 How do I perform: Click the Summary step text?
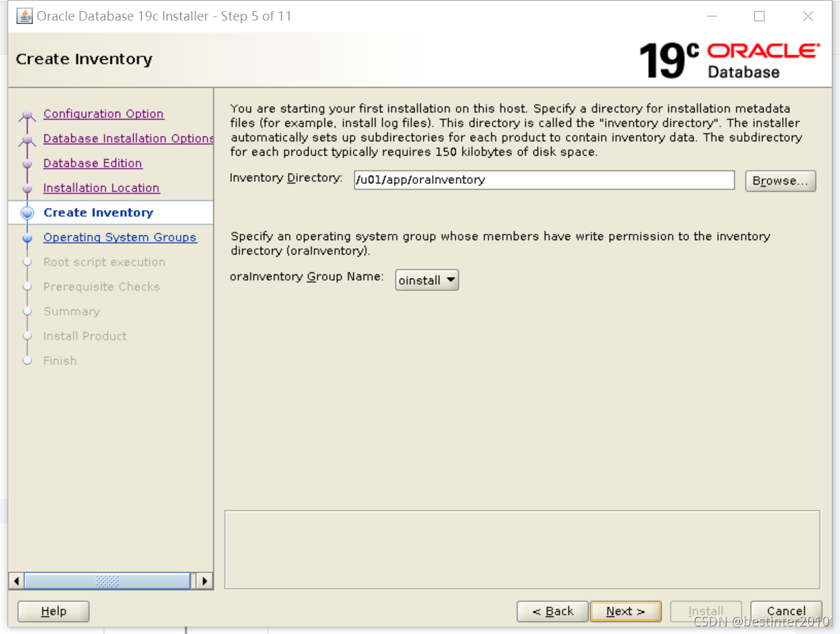(71, 312)
